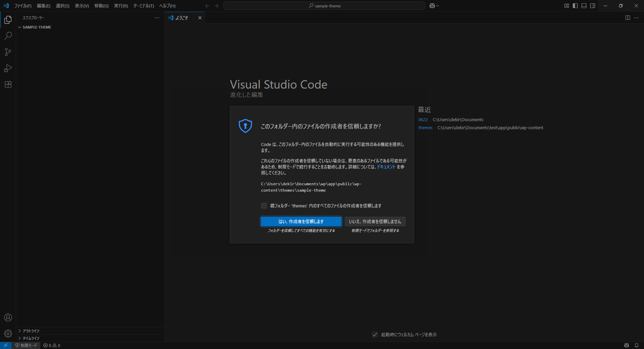Open recent folder 0622
The height and width of the screenshot is (349, 644).
coord(423,120)
